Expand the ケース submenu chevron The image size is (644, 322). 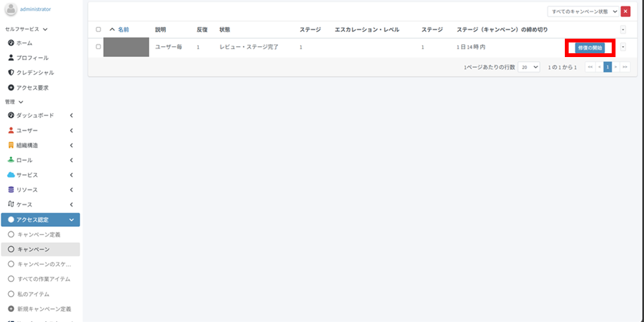click(72, 205)
